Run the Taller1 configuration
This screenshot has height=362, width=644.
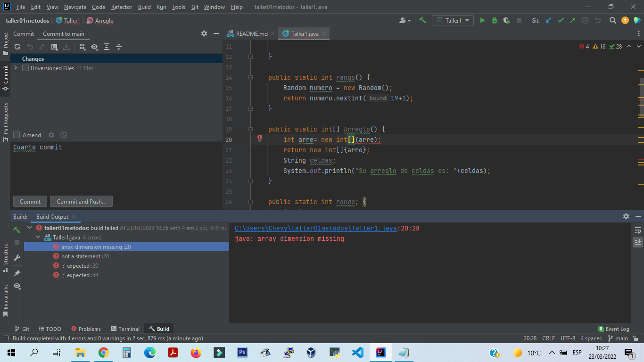[x=482, y=20]
